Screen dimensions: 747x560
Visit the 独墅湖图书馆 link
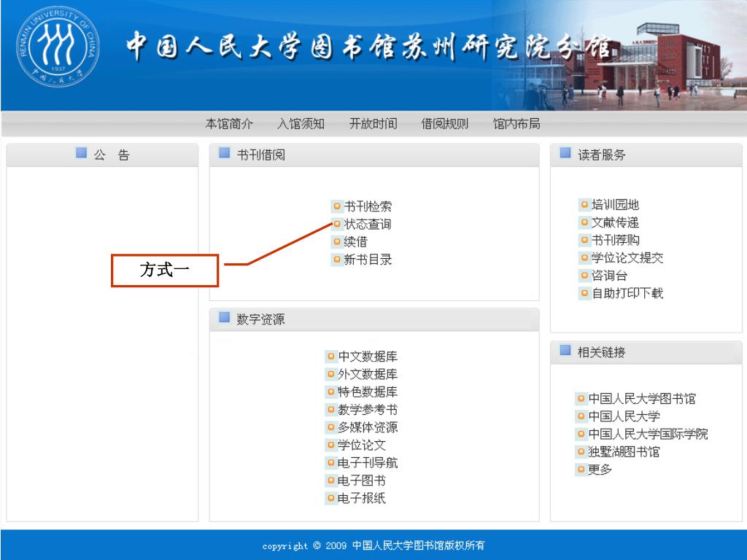tap(624, 451)
